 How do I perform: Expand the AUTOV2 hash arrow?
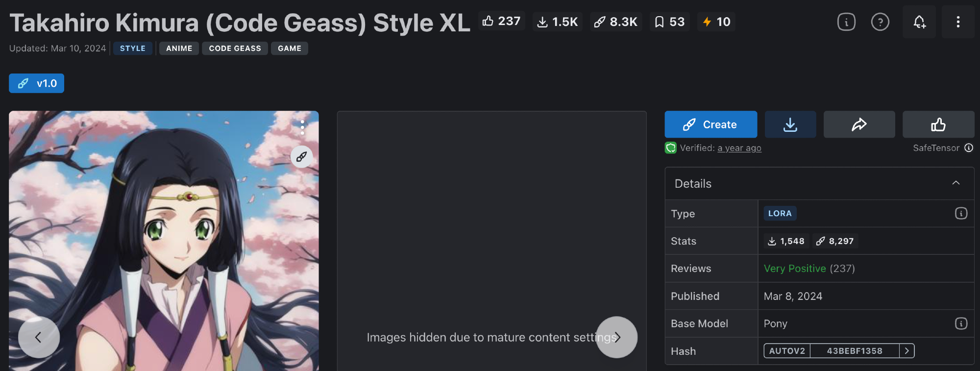coord(907,351)
